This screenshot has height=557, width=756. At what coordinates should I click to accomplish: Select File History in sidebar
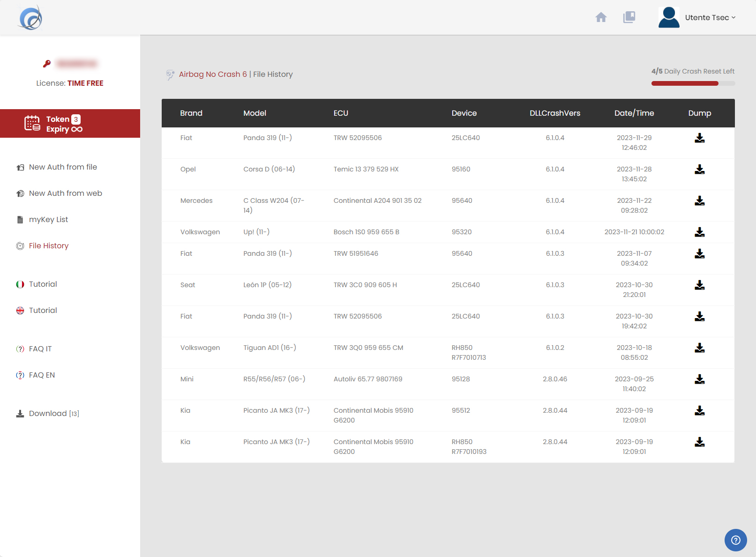(48, 246)
